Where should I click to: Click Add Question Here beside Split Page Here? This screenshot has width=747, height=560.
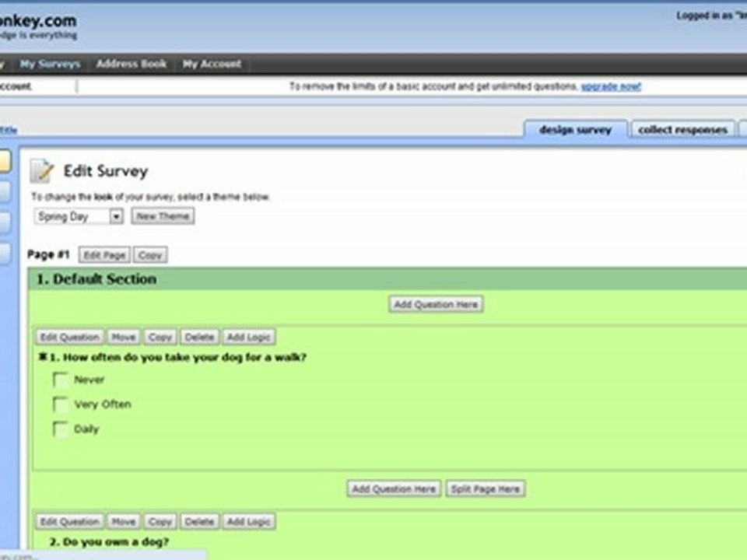(394, 489)
